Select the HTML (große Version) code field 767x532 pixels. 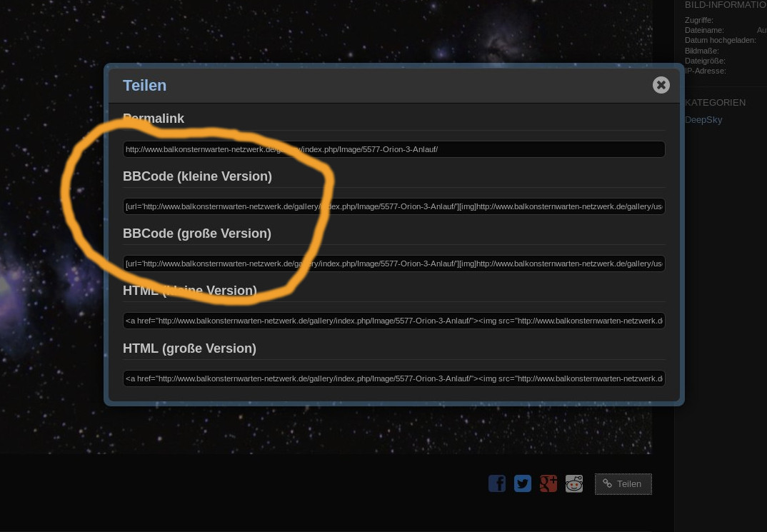(x=393, y=378)
